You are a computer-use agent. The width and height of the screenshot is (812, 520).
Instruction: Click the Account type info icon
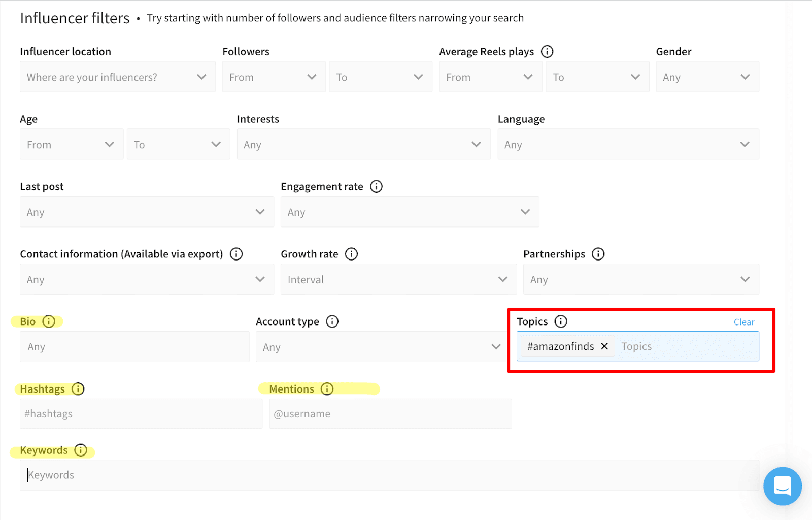click(x=332, y=321)
